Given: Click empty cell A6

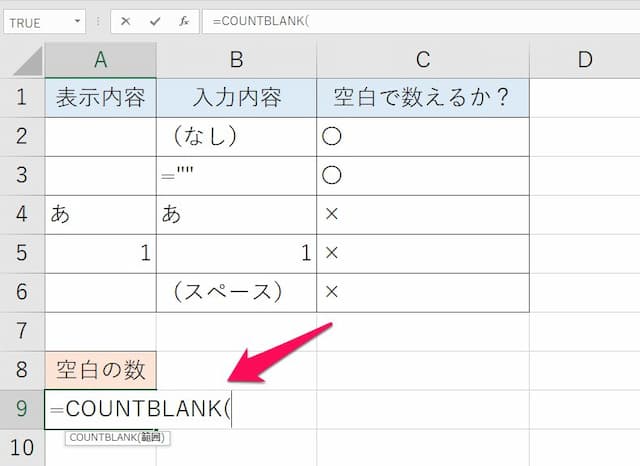Looking at the screenshot, I should click(x=100, y=292).
